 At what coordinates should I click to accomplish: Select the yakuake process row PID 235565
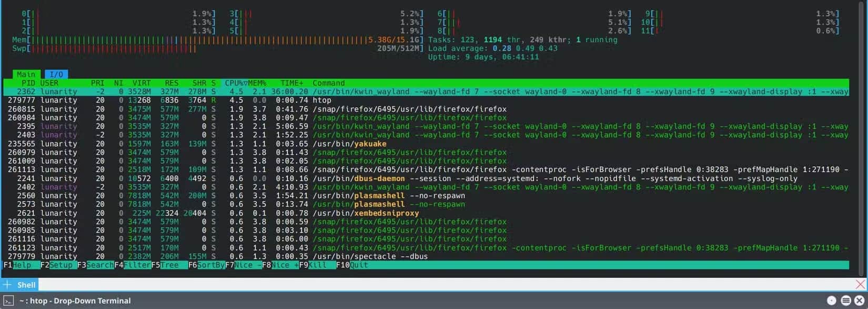click(x=426, y=144)
